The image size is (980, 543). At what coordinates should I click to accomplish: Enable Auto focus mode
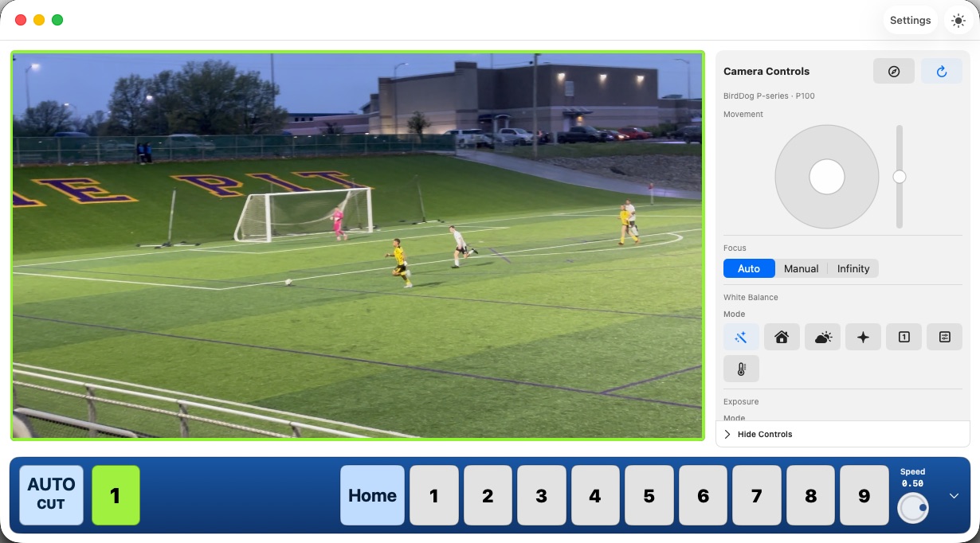click(x=748, y=268)
